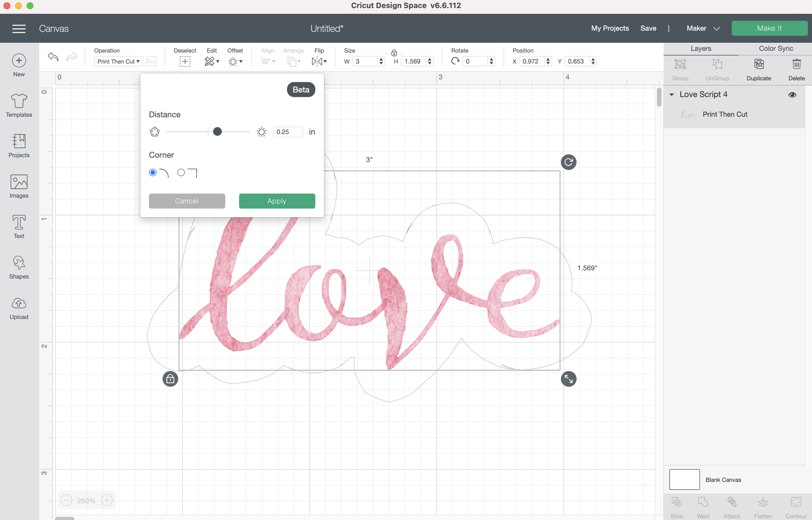
Task: Click the rotate handle on selection
Action: (568, 162)
